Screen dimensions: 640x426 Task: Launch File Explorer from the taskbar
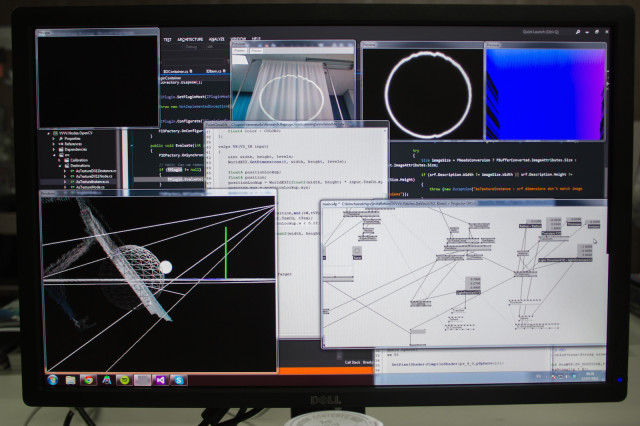pos(70,380)
